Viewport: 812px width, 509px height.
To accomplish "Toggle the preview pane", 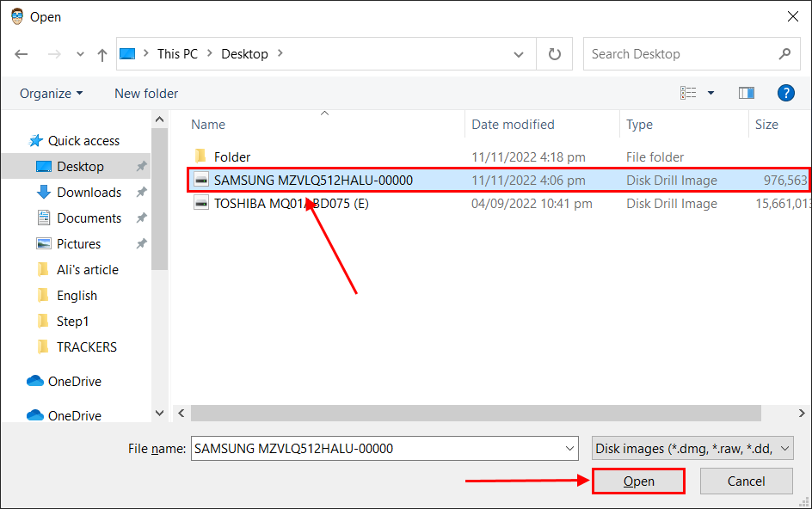I will (x=747, y=93).
